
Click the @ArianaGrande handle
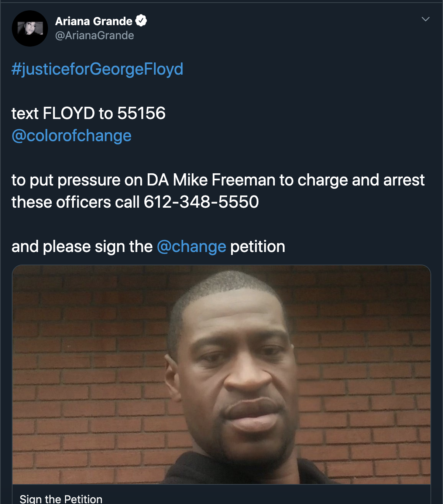[95, 35]
